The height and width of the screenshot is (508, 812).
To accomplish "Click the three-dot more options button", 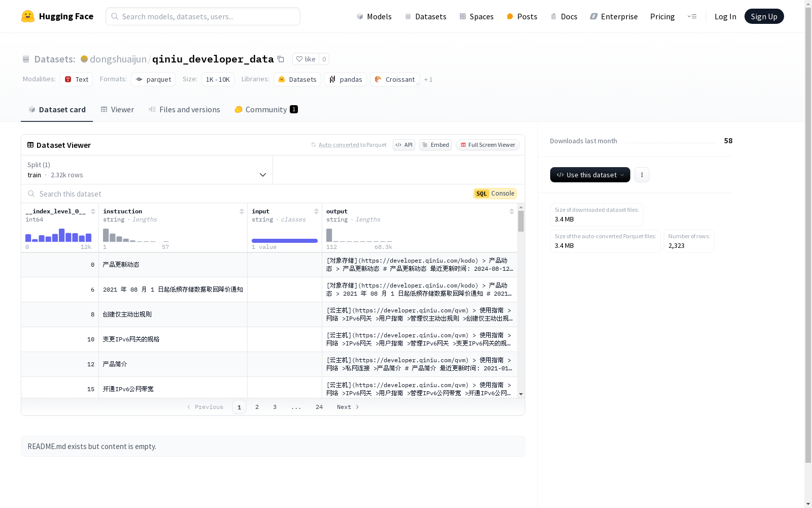I will coord(642,175).
